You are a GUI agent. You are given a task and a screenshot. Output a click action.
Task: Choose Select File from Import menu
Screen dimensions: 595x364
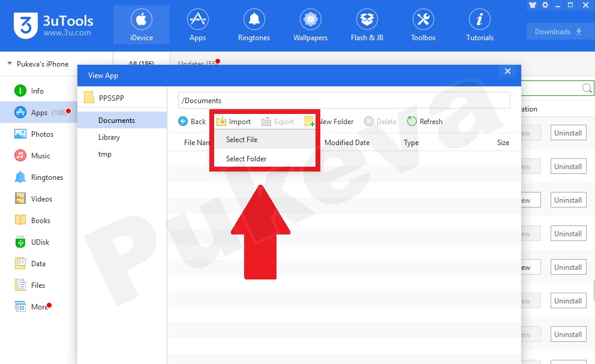click(265, 139)
